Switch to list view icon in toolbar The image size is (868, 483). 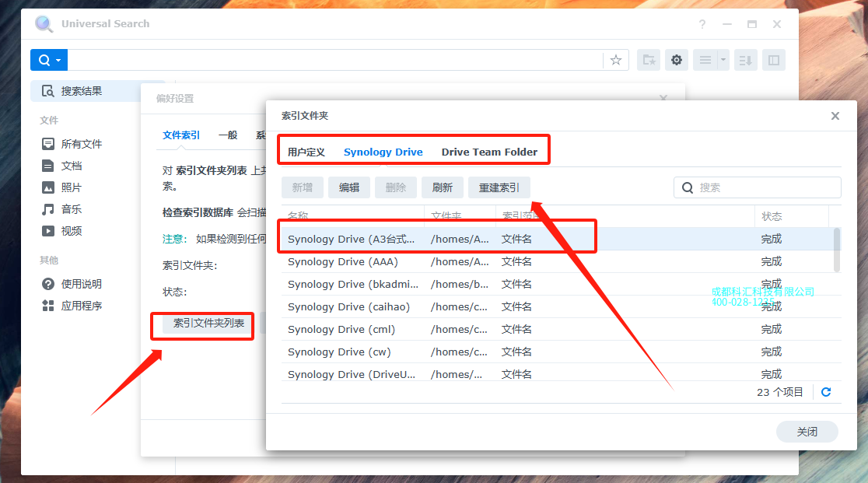(x=705, y=60)
